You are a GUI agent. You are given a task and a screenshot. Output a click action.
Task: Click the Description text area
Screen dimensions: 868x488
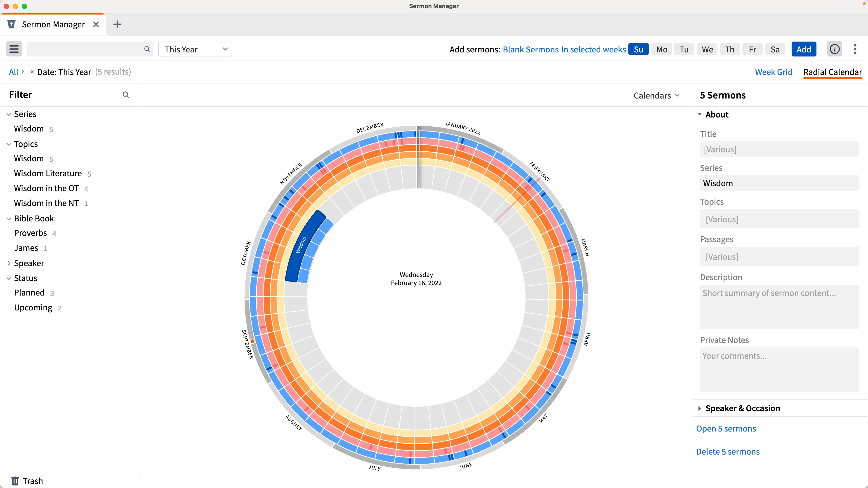779,307
